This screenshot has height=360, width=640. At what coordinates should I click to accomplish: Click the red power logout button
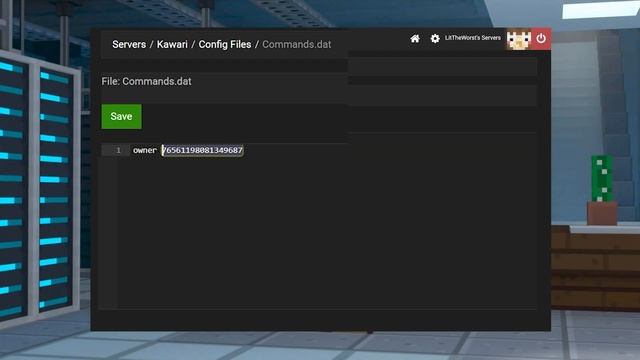541,39
